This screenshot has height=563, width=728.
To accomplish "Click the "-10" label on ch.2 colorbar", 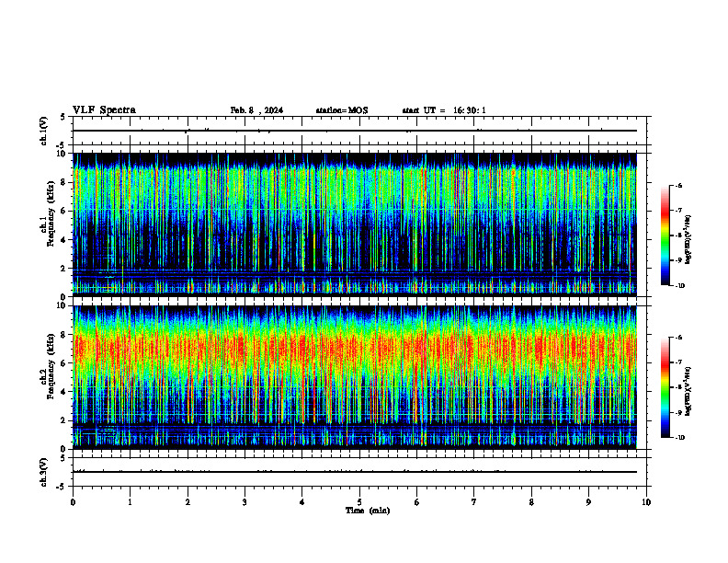I will point(680,438).
